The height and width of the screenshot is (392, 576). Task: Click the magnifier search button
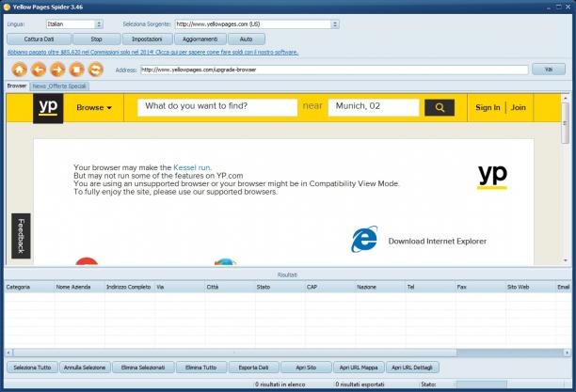440,107
